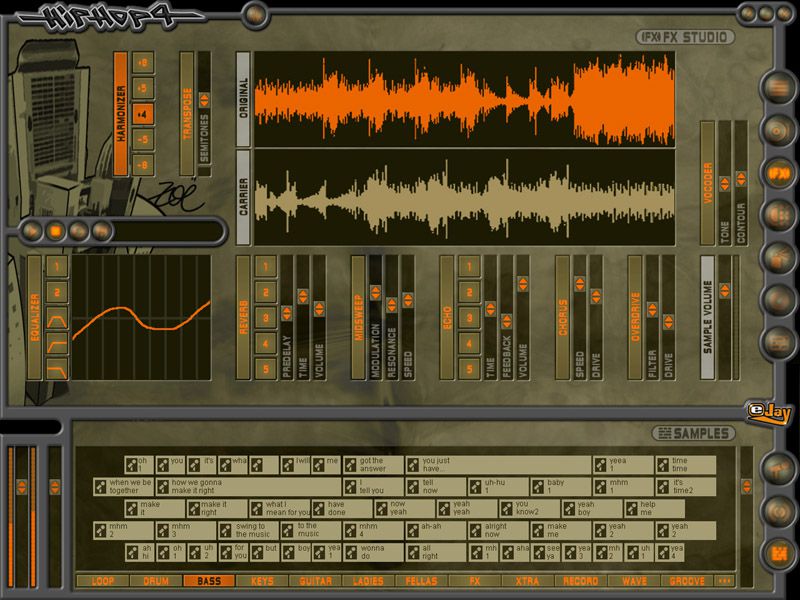The height and width of the screenshot is (600, 800).
Task: Choose the +4 harmonizer interval button
Action: click(x=143, y=113)
